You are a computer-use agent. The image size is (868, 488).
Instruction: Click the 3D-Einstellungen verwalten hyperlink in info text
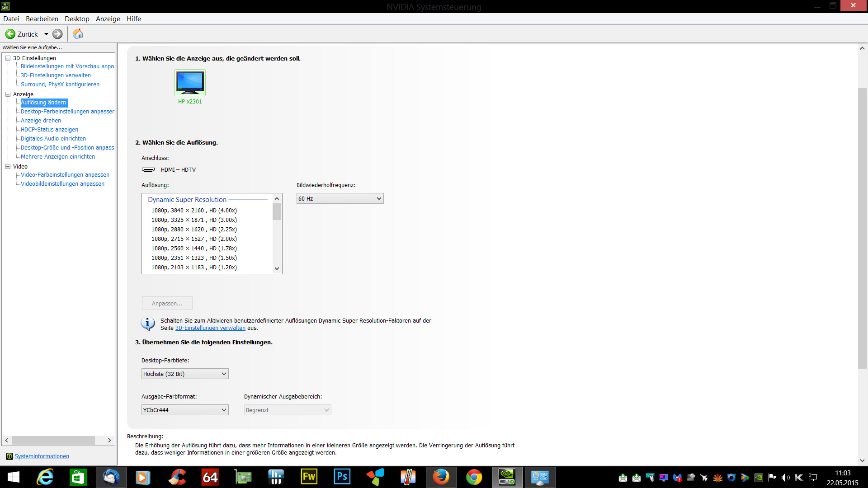point(210,328)
